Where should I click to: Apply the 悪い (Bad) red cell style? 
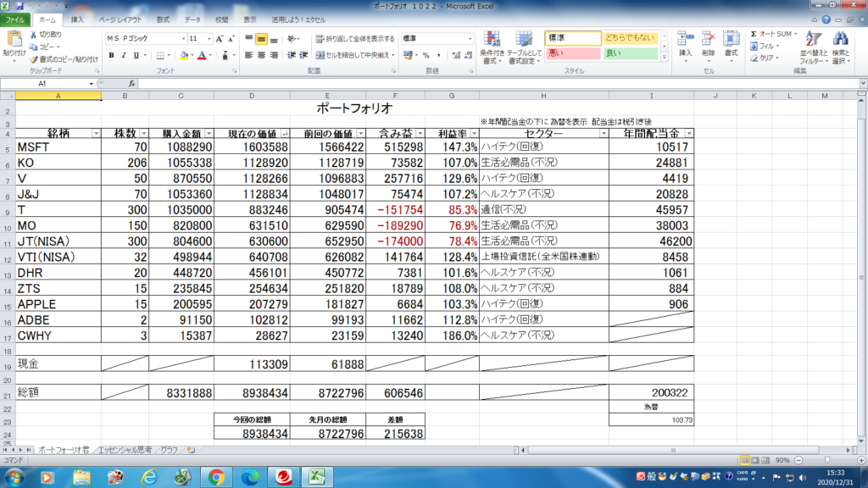(573, 53)
